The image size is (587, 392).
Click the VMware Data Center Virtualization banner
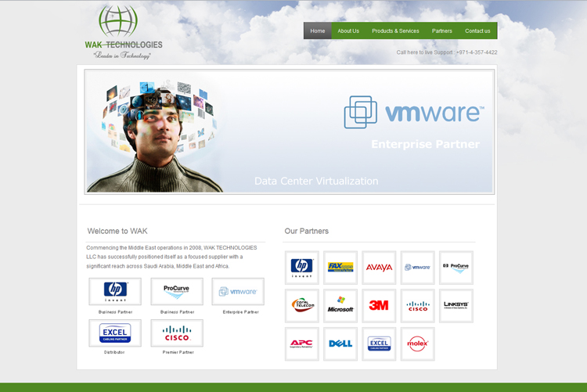click(x=290, y=131)
